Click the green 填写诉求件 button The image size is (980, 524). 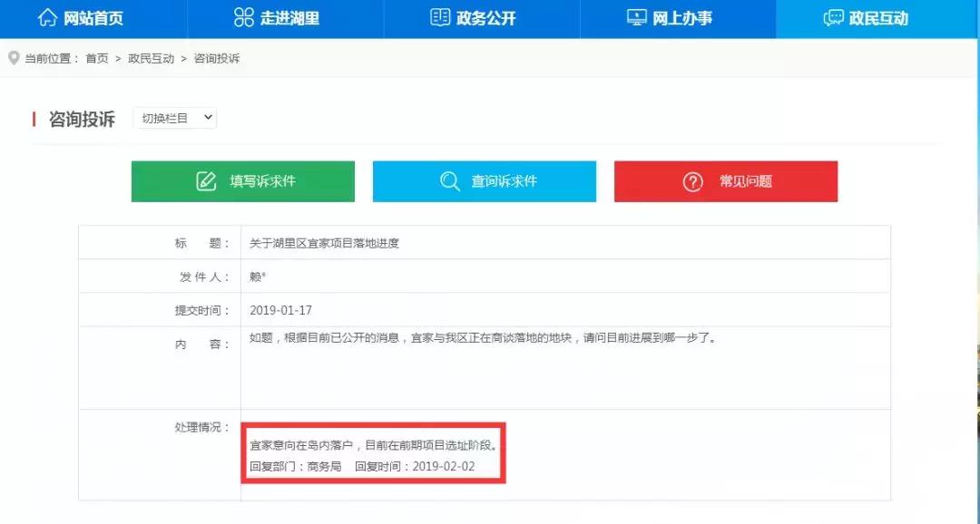[x=242, y=180]
